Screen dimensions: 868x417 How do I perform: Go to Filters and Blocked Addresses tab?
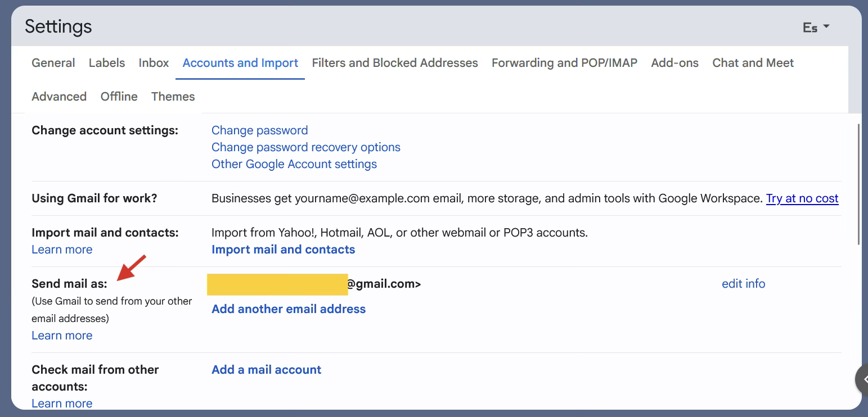point(395,63)
